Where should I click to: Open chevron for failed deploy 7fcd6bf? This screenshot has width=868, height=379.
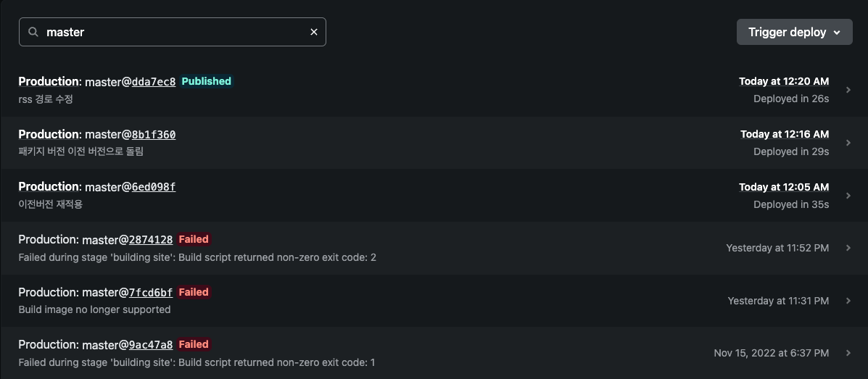848,301
